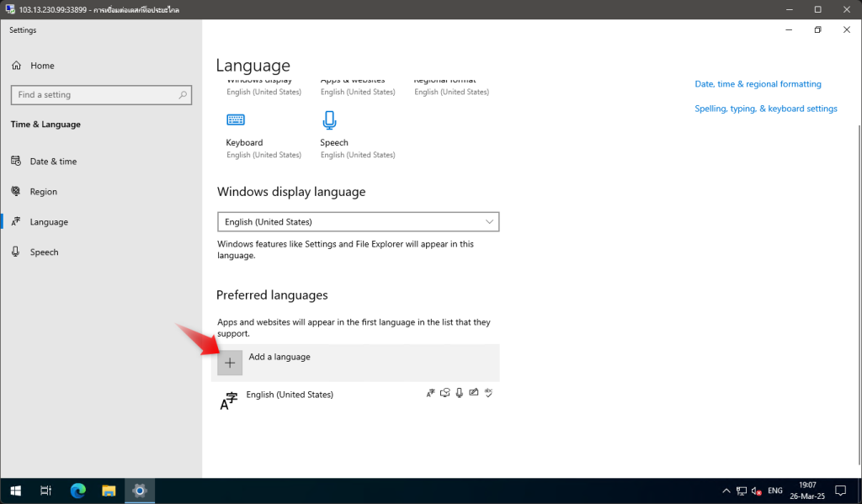Click the Language sidebar icon
The width and height of the screenshot is (862, 504).
(16, 221)
